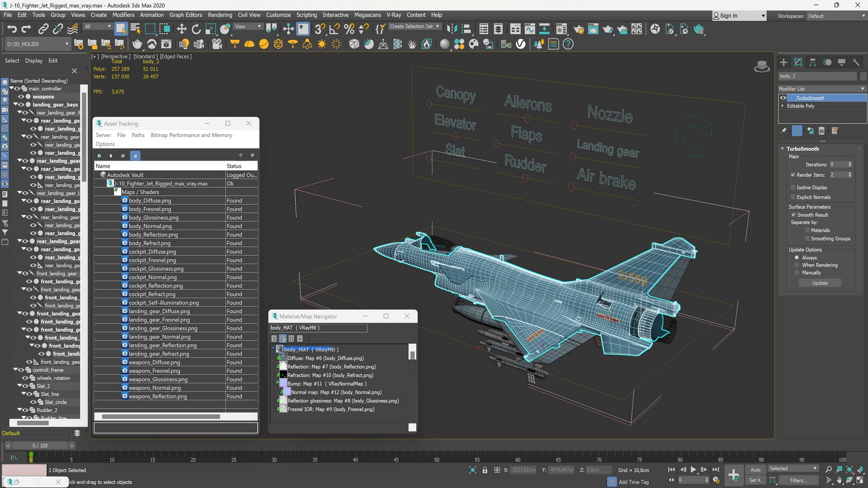
Task: Toggle visibility eye of weapons layer
Action: click(x=21, y=97)
